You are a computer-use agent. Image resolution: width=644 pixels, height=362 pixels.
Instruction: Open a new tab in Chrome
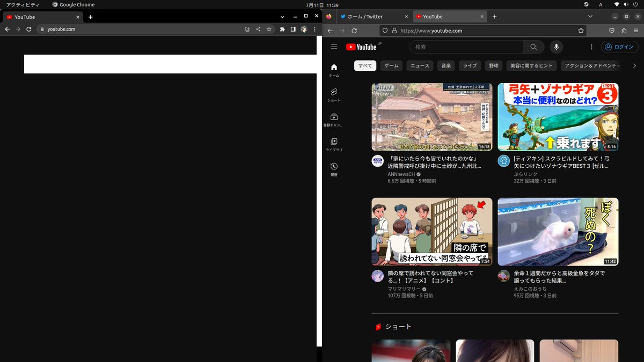pos(90,17)
